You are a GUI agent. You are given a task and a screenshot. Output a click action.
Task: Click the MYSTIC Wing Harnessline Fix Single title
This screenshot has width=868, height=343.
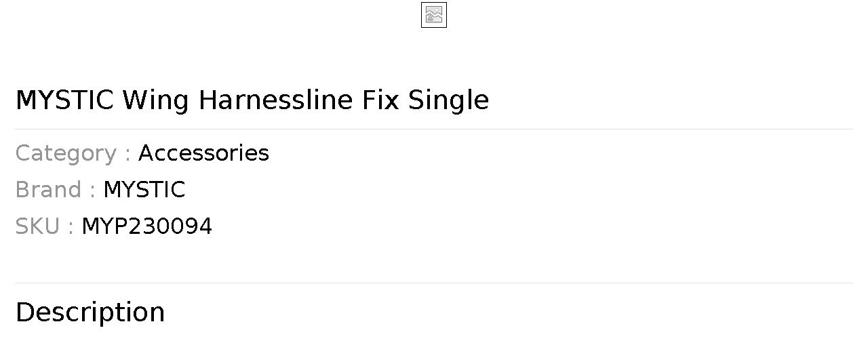click(252, 100)
